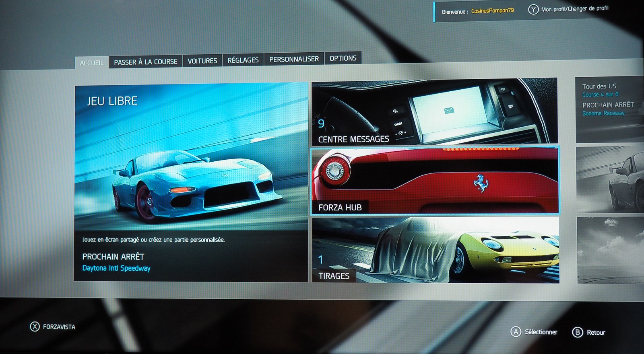Open the TIRAGES tile
The image size is (644, 354).
[x=436, y=250]
